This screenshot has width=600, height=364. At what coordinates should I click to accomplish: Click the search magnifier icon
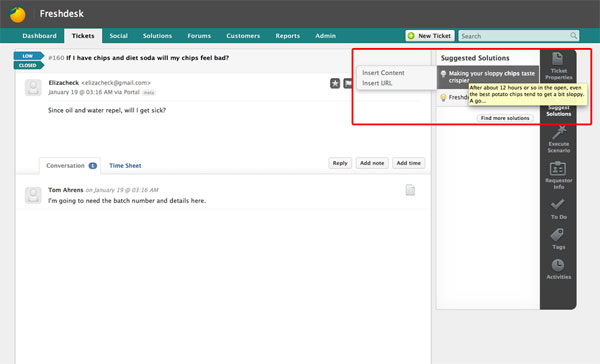[573, 36]
